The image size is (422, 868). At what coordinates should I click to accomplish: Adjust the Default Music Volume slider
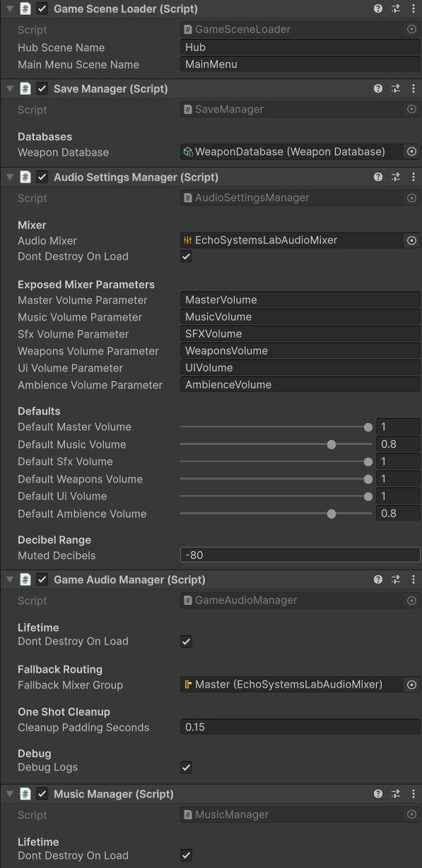pyautogui.click(x=276, y=444)
